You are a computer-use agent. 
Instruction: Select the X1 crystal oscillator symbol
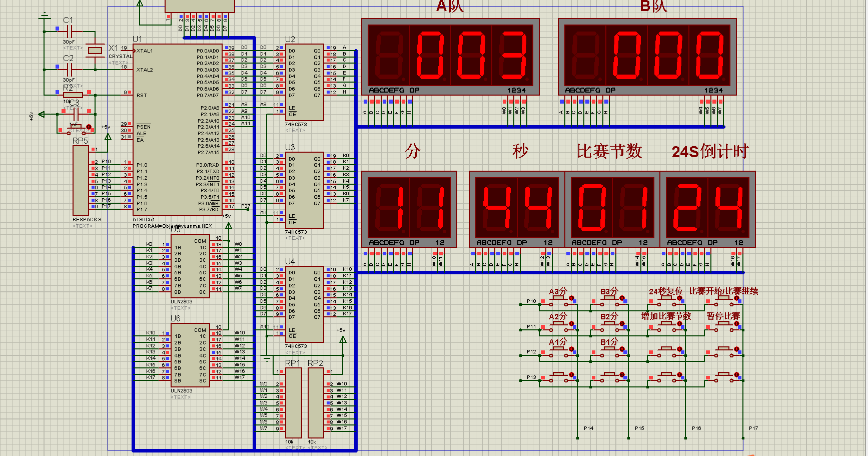(x=95, y=50)
